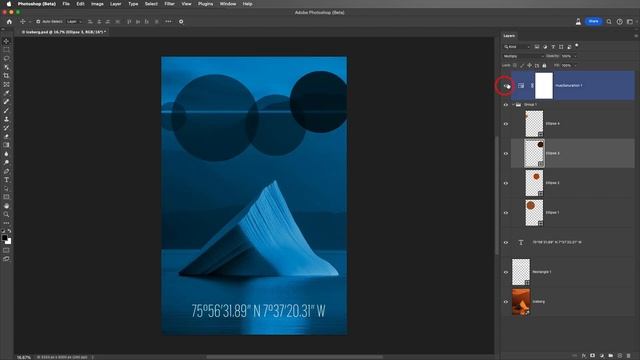Open the Plugins menu
Screen dimensions: 640x360
click(205, 4)
